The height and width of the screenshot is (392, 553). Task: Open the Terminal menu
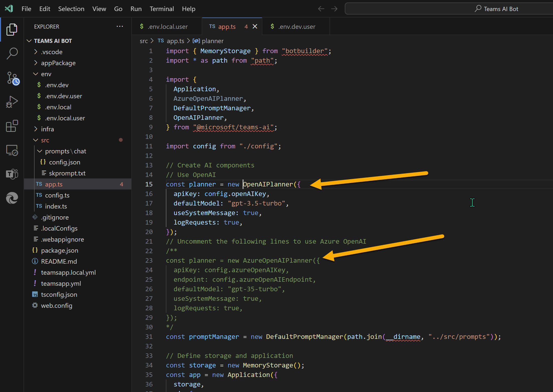(162, 9)
